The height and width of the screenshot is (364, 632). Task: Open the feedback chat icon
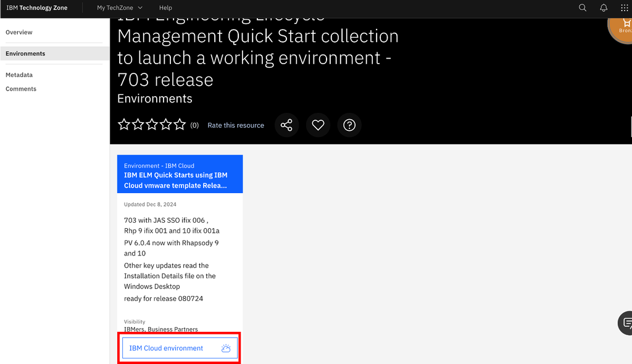[626, 323]
